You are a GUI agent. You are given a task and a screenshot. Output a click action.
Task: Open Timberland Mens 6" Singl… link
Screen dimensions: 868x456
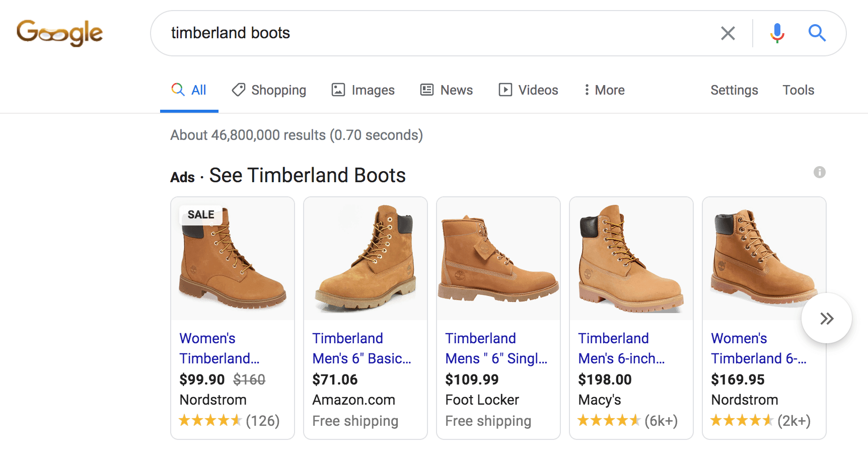(x=496, y=348)
